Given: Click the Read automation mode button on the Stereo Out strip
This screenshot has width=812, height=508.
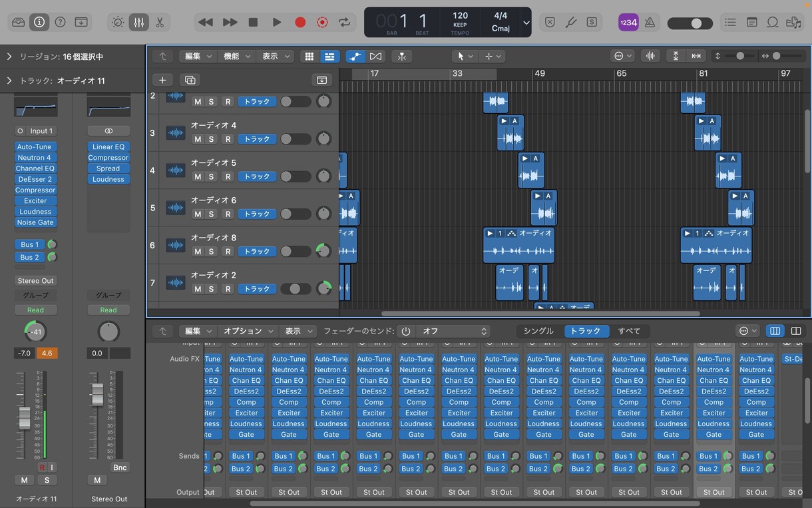Looking at the screenshot, I should click(108, 310).
